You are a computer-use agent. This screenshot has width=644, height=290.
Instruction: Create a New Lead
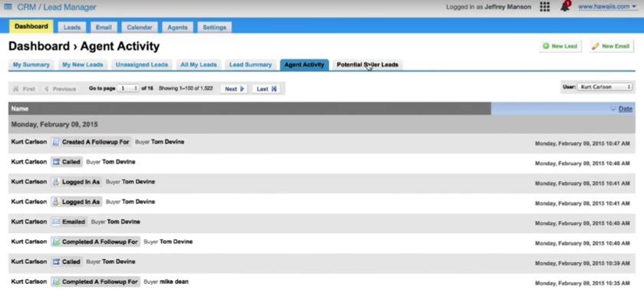tap(560, 46)
